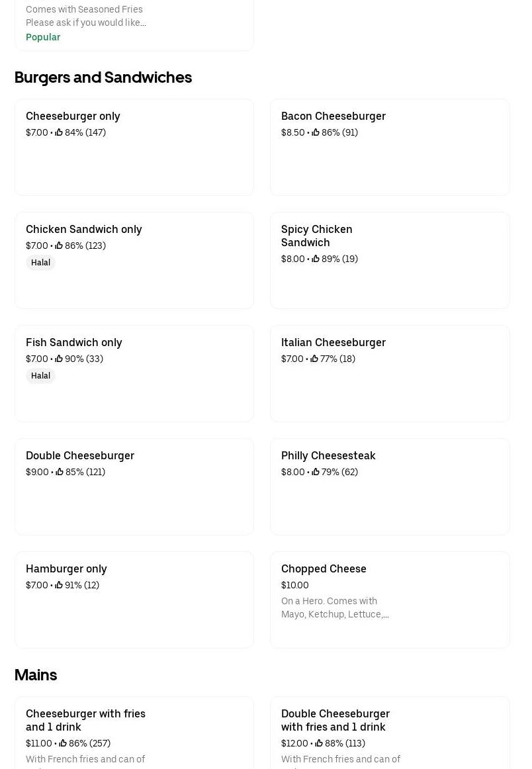Viewport: 532px width, 769px height.
Task: Click the thumbs-up icon on Hamburger only
Action: 59,585
